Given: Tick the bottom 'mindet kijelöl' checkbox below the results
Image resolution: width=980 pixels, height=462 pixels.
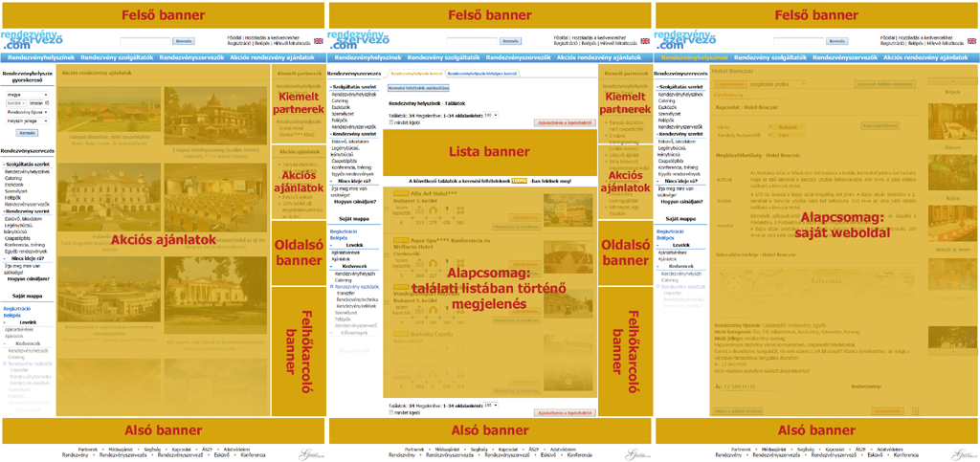Looking at the screenshot, I should [x=390, y=413].
